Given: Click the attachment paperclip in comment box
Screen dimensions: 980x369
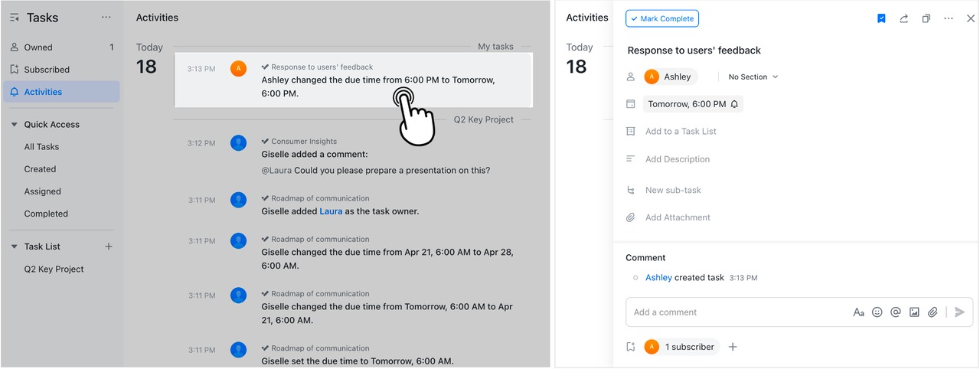Looking at the screenshot, I should [933, 312].
